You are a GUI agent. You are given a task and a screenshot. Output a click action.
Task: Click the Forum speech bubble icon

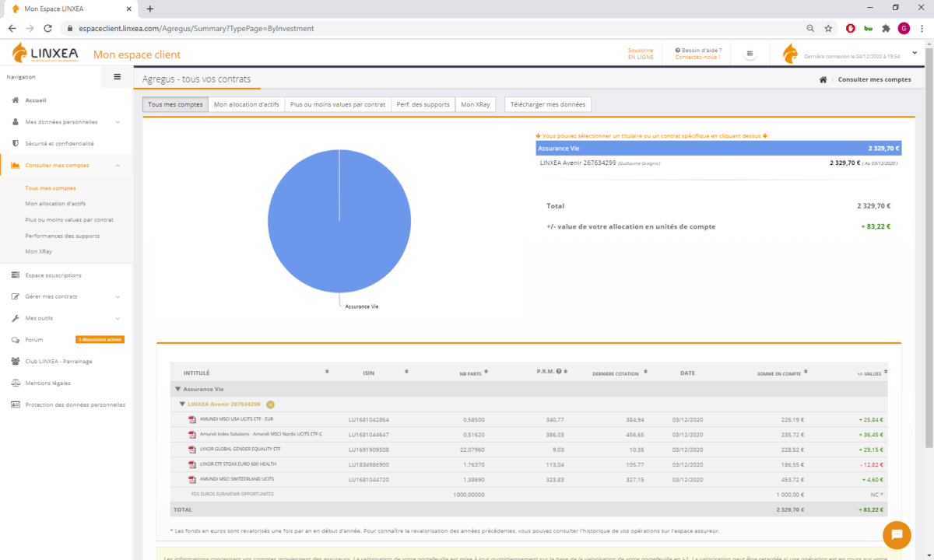pyautogui.click(x=16, y=340)
